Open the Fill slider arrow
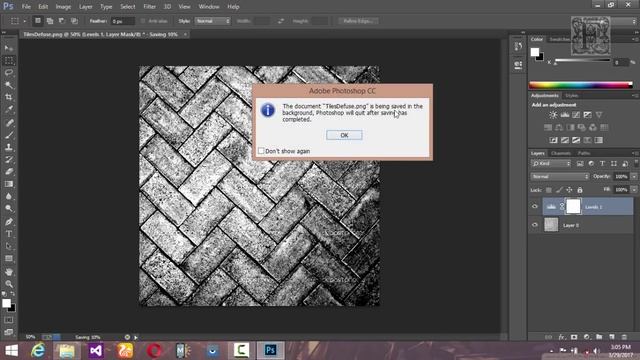Screen dimensions: 640x360 [x=634, y=190]
